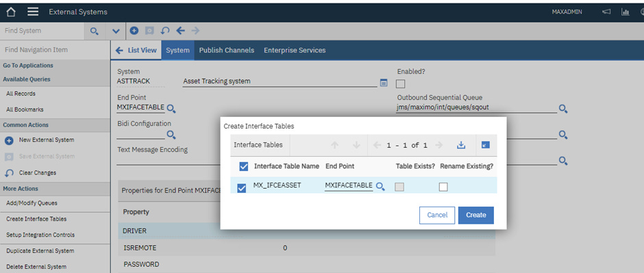Collapse the Interface Tables table section
The image size is (644, 273).
click(486, 145)
